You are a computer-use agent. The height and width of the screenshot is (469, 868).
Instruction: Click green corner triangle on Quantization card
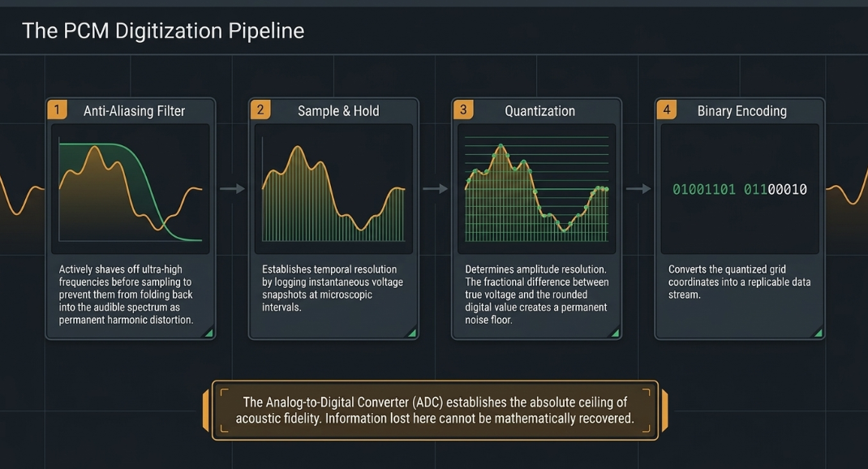[616, 333]
